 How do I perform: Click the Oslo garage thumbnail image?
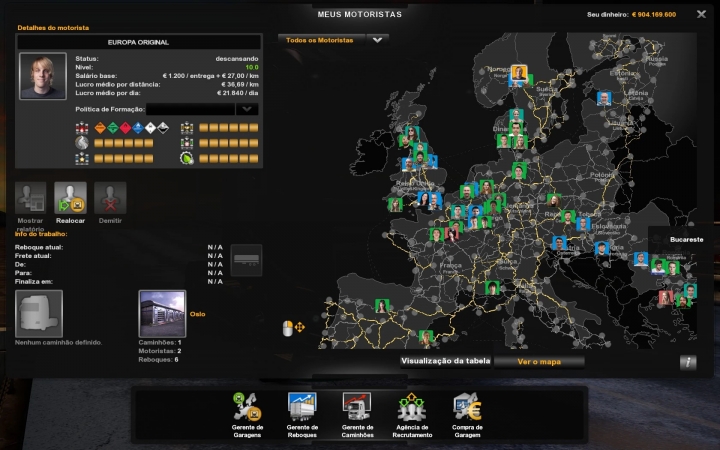[x=162, y=314]
